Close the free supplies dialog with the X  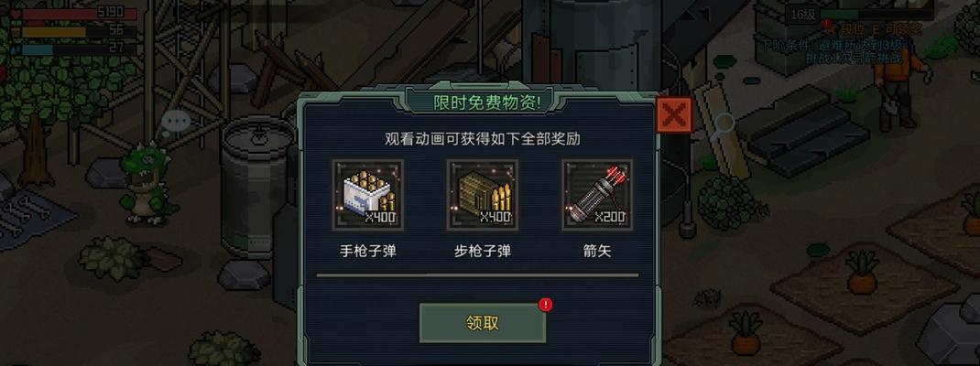[x=674, y=115]
